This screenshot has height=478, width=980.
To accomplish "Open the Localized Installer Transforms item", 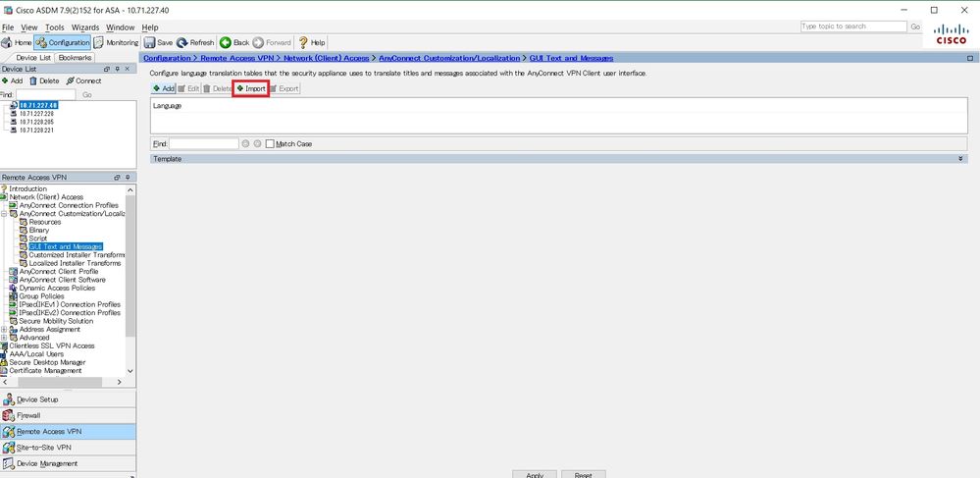I will pos(75,263).
